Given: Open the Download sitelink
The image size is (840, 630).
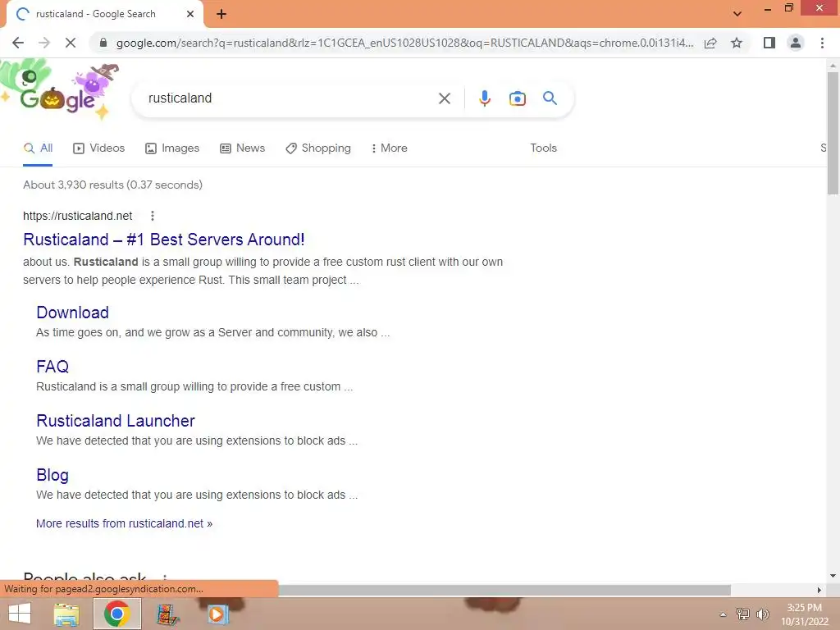Looking at the screenshot, I should [73, 313].
